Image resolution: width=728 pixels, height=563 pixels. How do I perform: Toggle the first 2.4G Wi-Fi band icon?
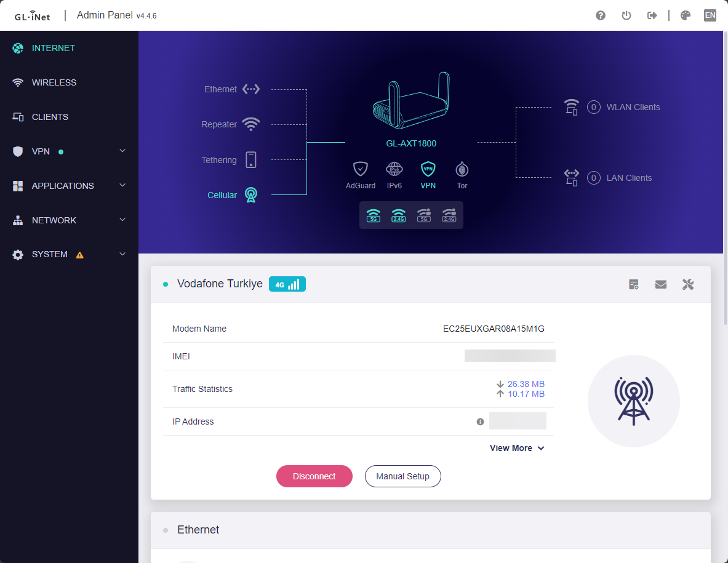399,215
